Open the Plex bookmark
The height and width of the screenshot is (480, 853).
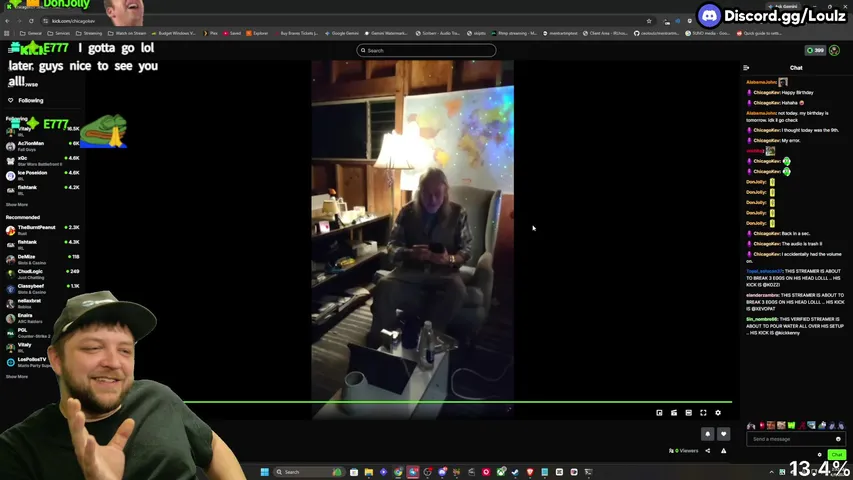211,33
